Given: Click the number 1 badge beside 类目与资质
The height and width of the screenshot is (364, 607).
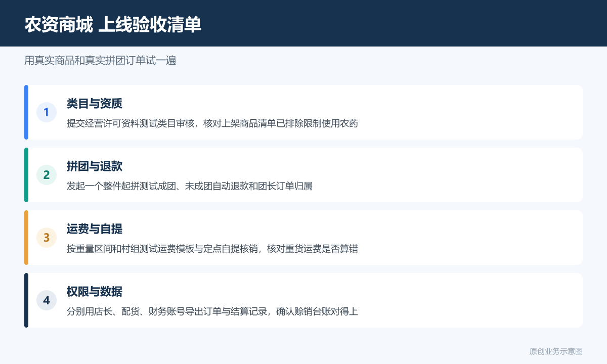Looking at the screenshot, I should (47, 112).
